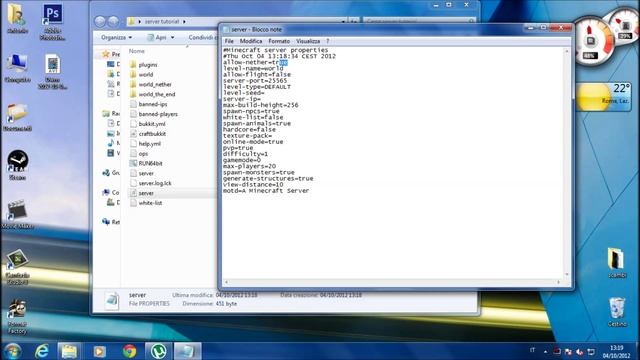640x360 pixels.
Task: Expand the Apri dropdown arrow in Explorer
Action: 172,38
